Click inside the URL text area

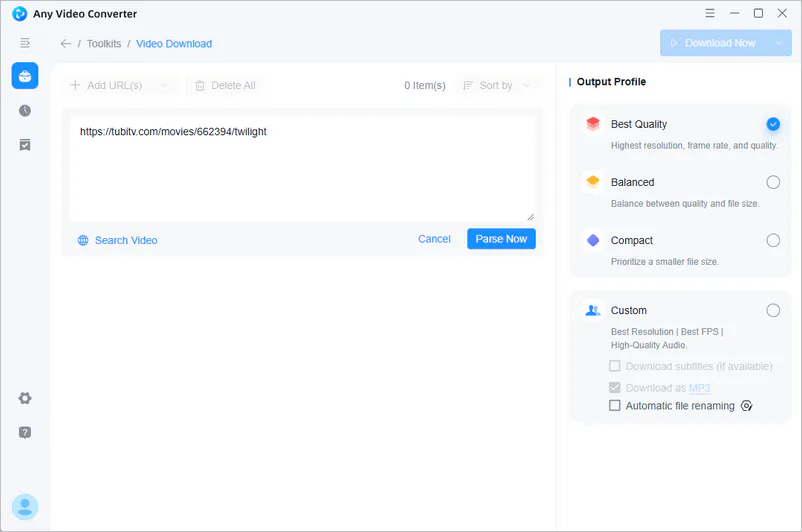tap(303, 169)
